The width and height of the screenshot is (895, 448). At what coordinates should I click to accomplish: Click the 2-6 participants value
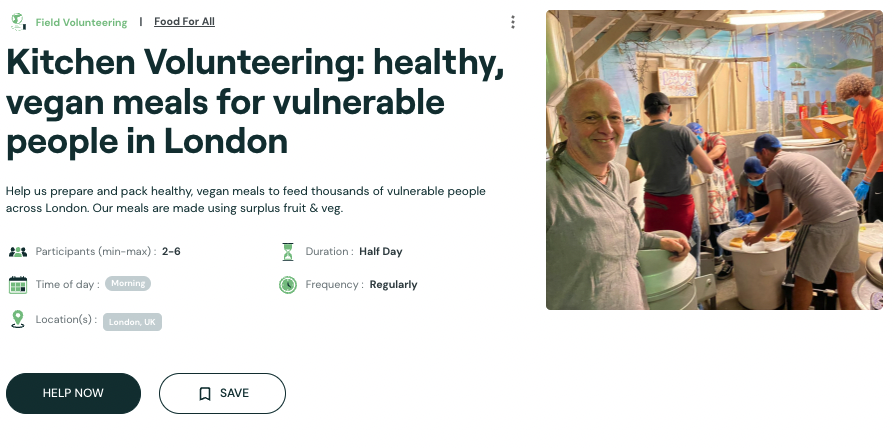pos(171,252)
